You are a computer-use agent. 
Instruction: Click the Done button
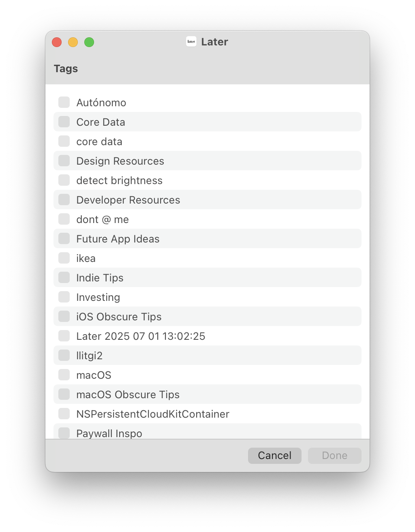(x=335, y=455)
